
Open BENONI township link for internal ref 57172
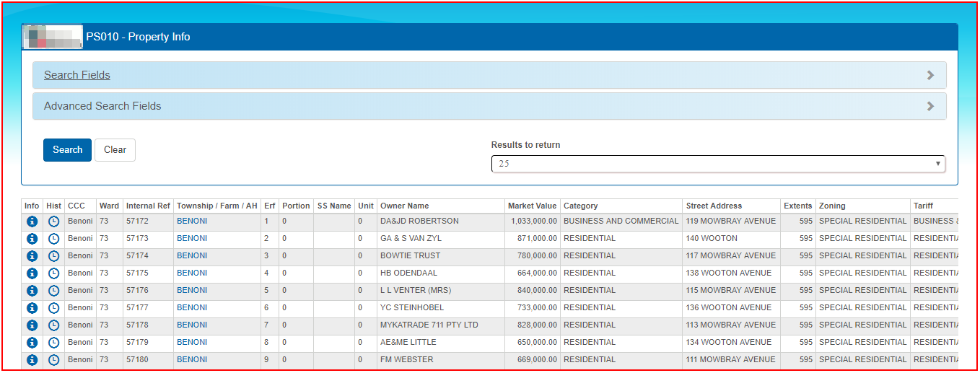click(192, 221)
